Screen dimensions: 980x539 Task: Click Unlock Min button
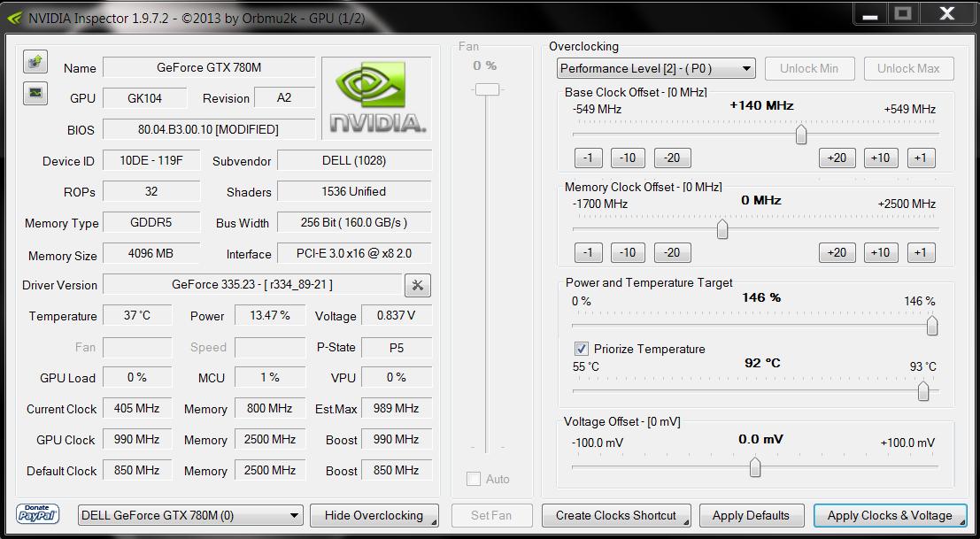click(809, 69)
